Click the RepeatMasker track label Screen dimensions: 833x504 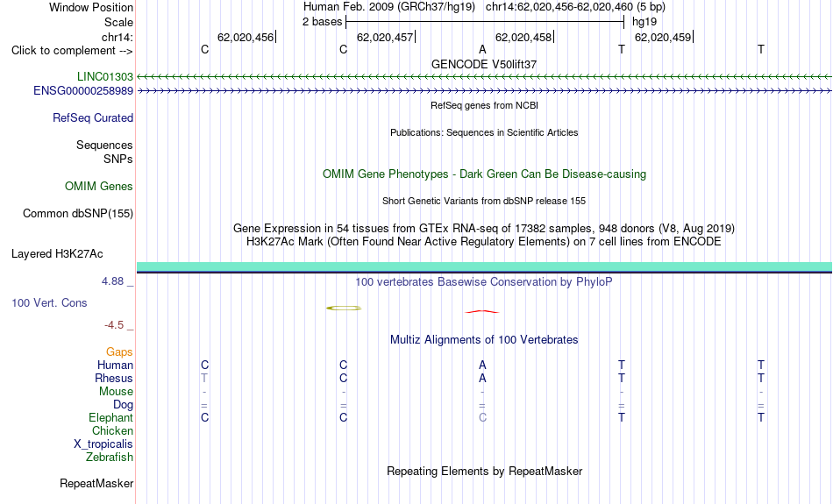click(96, 483)
